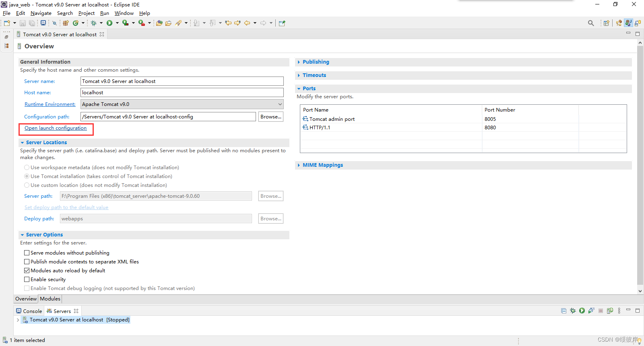Collapse the Server Locations section
The height and width of the screenshot is (346, 644).
click(x=22, y=143)
